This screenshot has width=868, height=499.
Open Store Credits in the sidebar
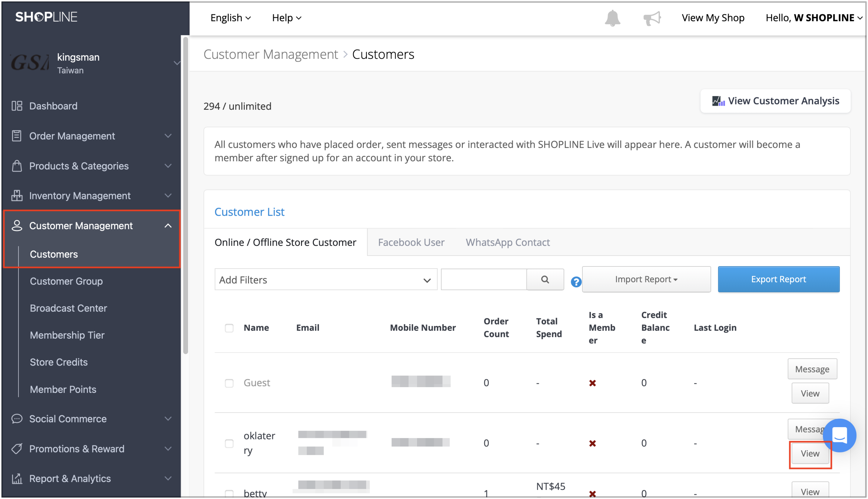tap(59, 362)
